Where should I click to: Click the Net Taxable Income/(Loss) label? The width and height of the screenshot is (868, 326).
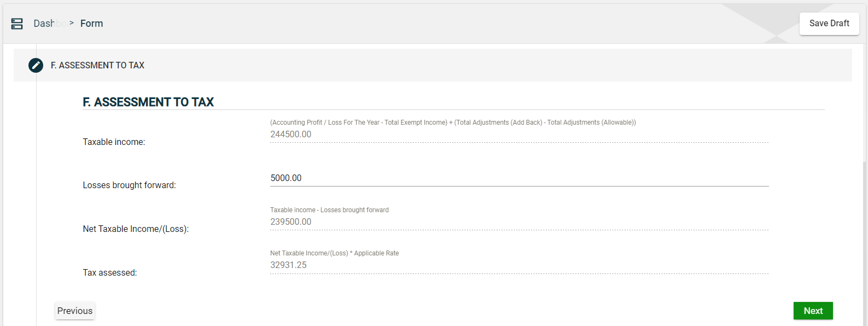pos(136,229)
